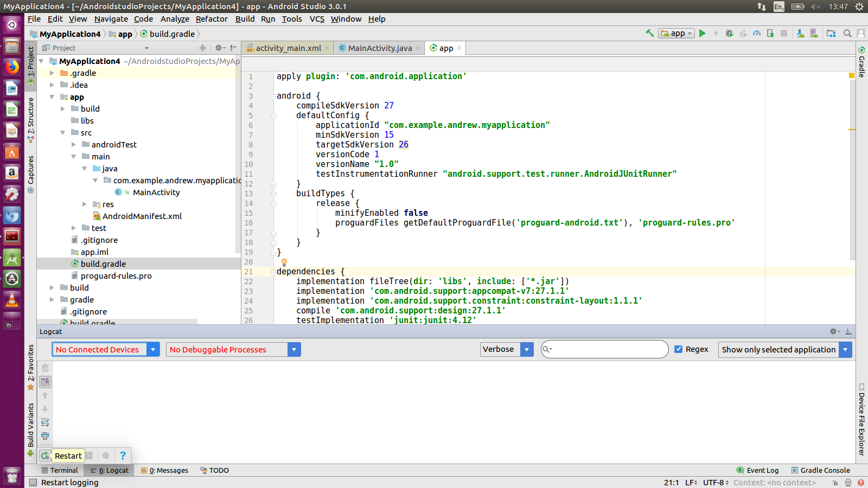Click the Search Everywhere magnifier icon

pos(847,34)
